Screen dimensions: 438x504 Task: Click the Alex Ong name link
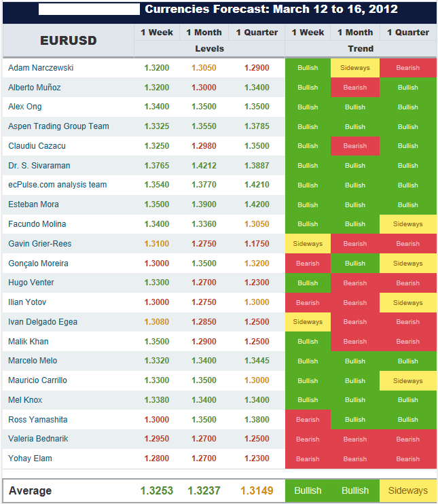click(25, 107)
